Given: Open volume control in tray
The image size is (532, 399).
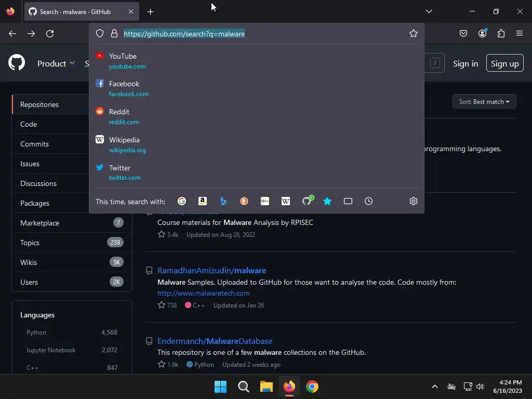Looking at the screenshot, I should [x=480, y=387].
